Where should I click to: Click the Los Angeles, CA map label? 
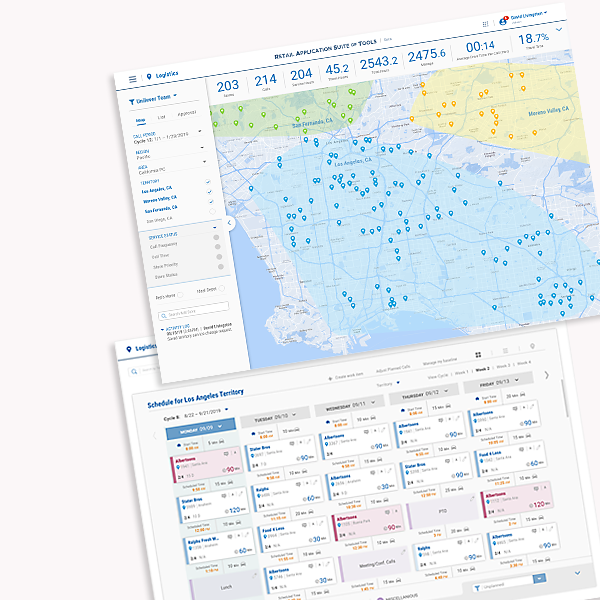[353, 162]
